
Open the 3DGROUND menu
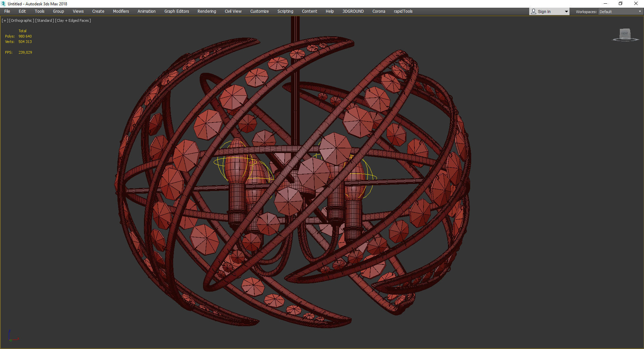[353, 11]
